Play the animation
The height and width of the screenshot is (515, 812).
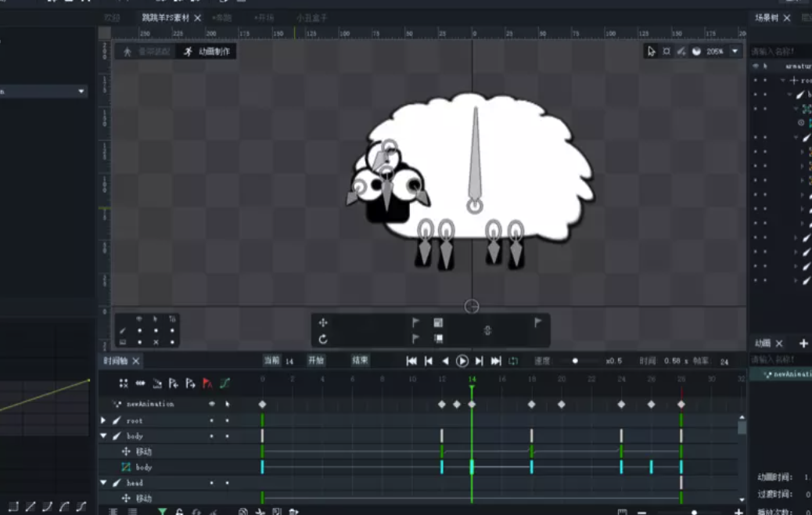click(462, 361)
